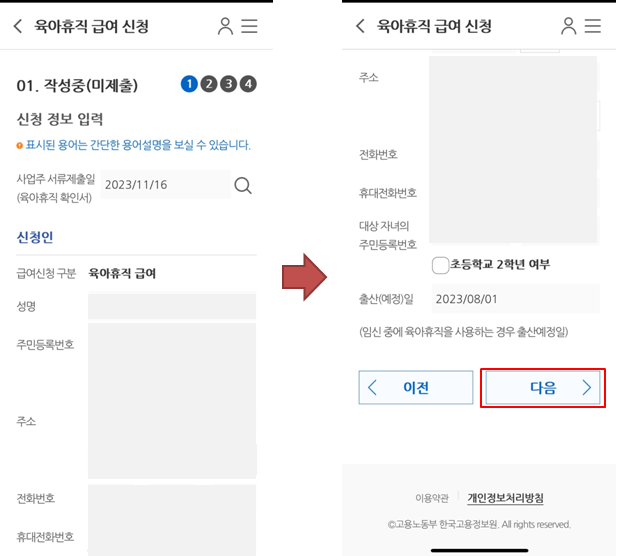Open the 개인정보처리방침 link
Image resolution: width=619 pixels, height=556 pixels.
505,498
